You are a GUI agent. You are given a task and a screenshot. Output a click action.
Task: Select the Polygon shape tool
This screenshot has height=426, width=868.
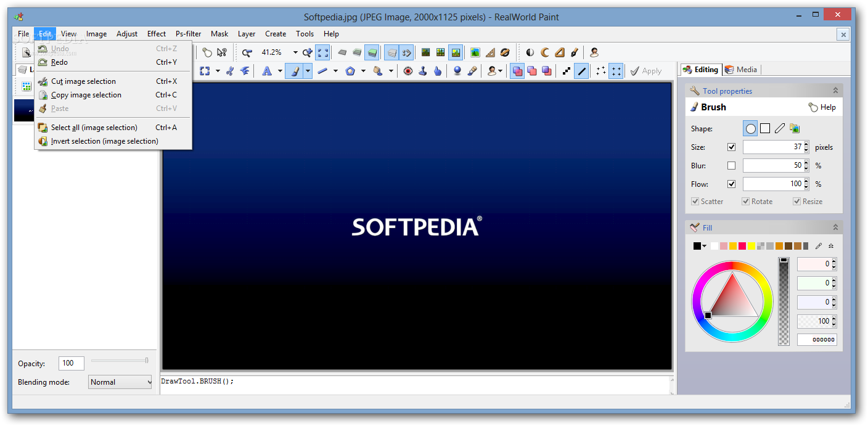coord(350,71)
